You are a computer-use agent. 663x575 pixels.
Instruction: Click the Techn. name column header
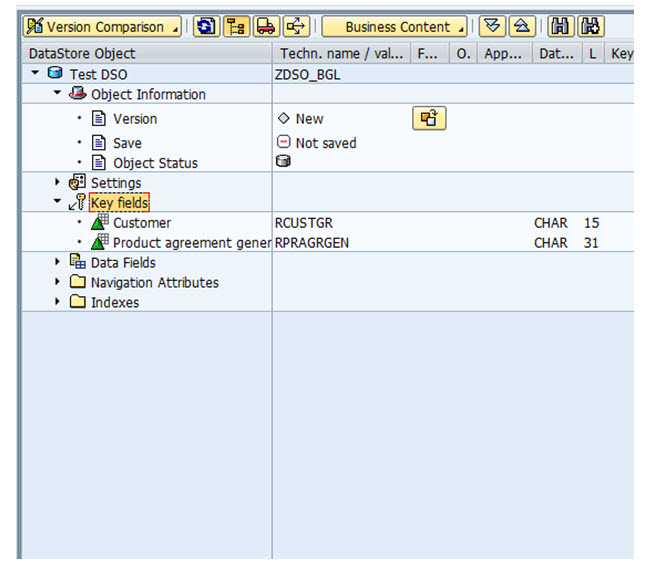[340, 53]
